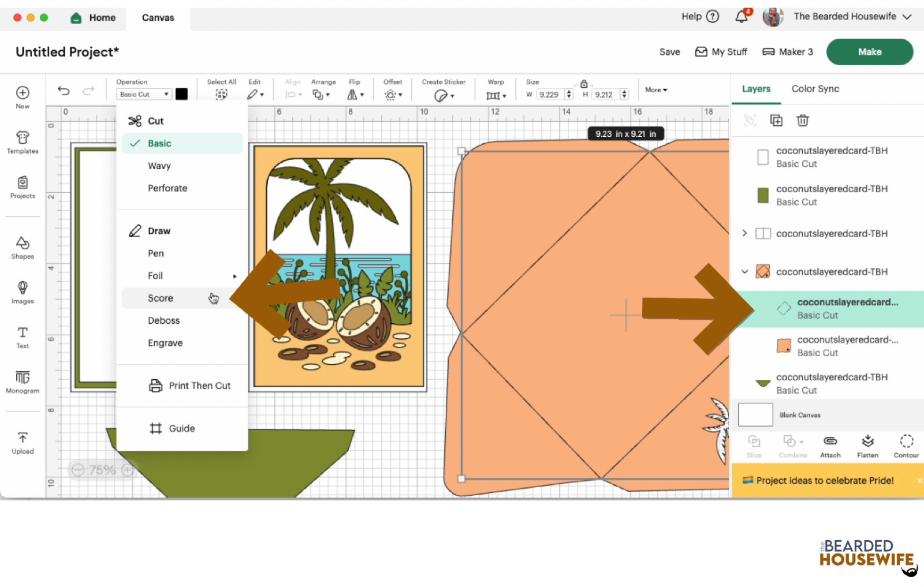924x587 pixels.
Task: Switch to the Color Sync tab
Action: pyautogui.click(x=815, y=89)
